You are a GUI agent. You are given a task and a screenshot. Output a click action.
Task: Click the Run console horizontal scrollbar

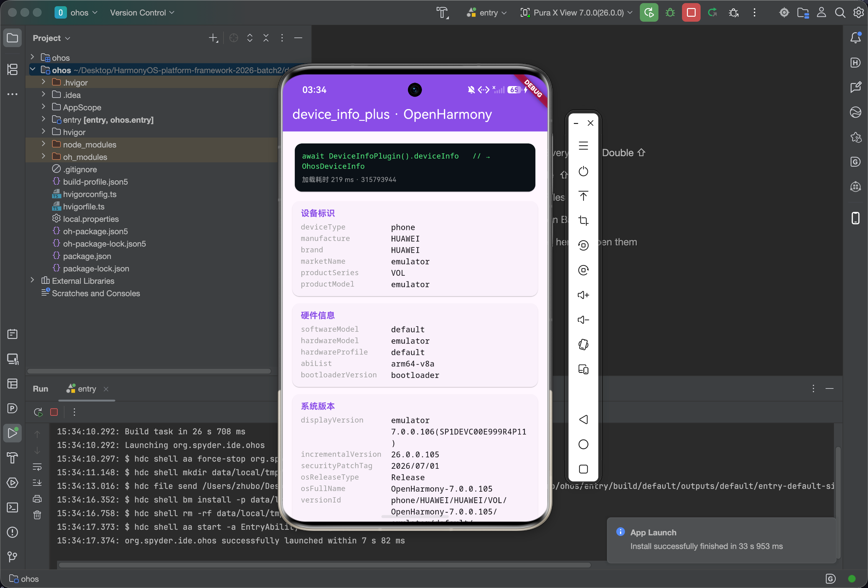tap(325, 565)
